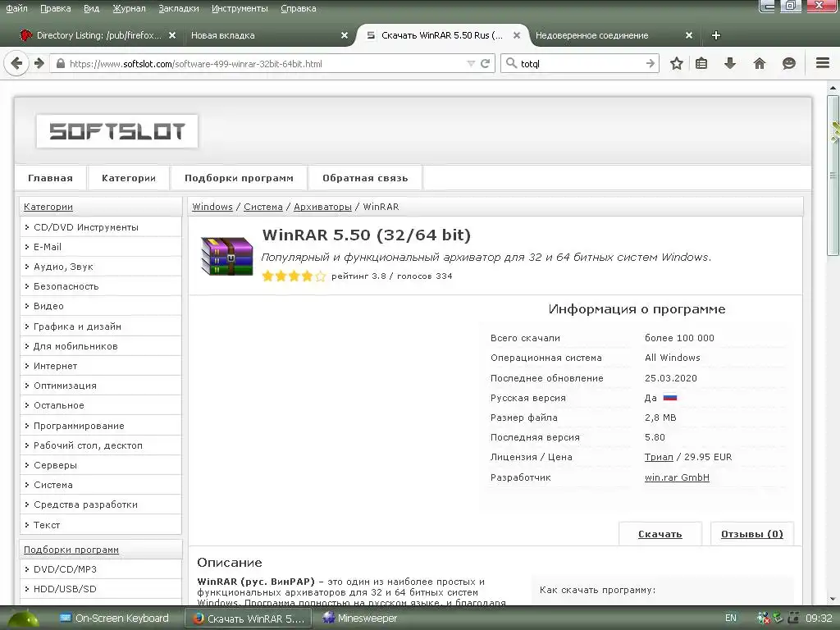Click the Система breadcrumb link

coord(263,207)
